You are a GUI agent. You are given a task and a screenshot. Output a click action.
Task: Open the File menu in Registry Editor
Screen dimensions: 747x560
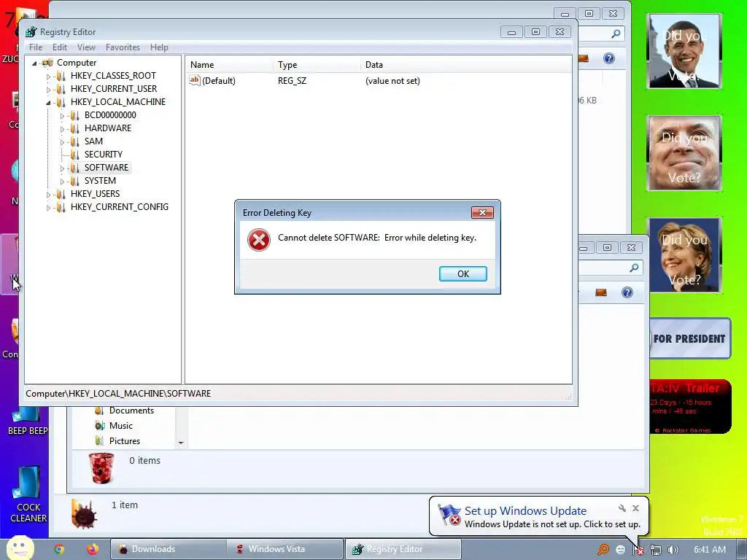point(36,47)
